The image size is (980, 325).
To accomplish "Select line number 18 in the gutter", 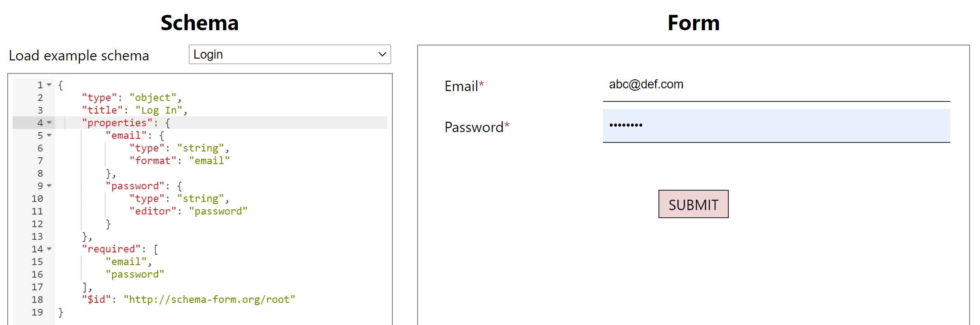I will click(37, 299).
